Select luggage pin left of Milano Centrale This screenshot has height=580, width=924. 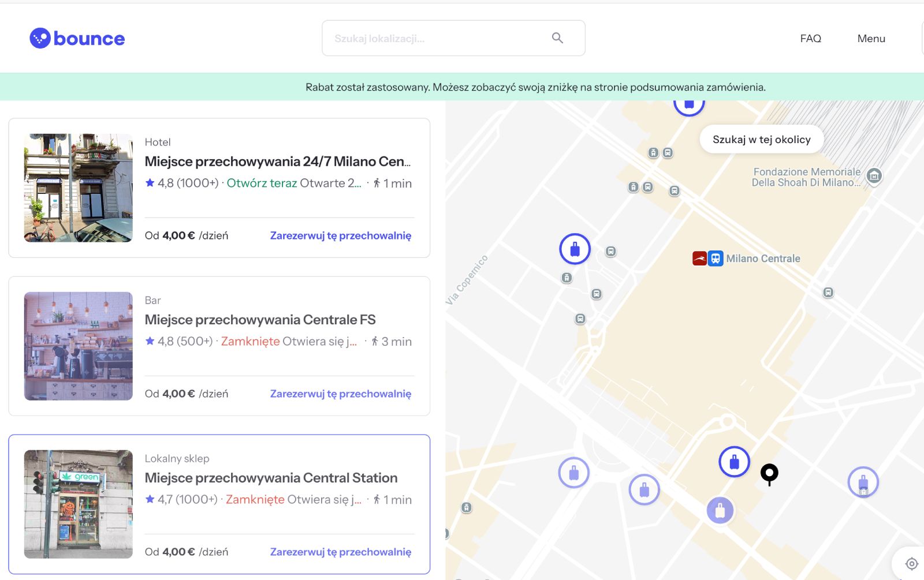click(x=575, y=249)
